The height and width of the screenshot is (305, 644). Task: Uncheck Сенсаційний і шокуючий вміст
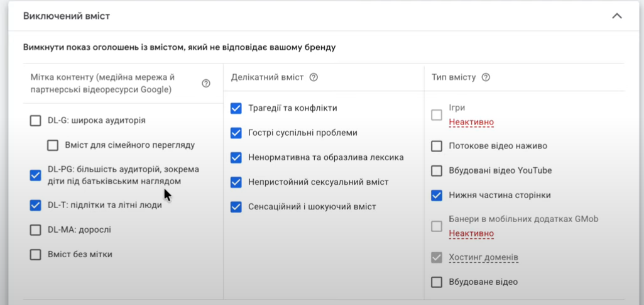pos(236,207)
